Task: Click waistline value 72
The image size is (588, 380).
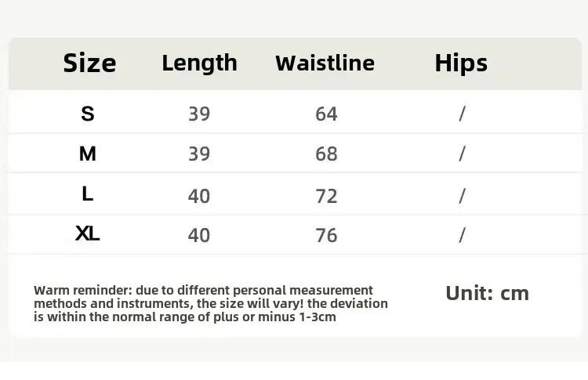Action: [326, 197]
